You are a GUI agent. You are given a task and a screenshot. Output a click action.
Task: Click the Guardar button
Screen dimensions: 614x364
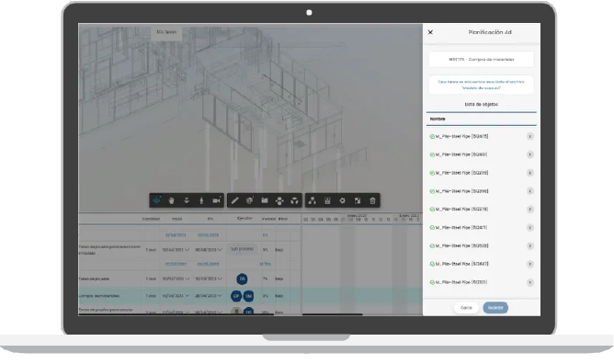[x=495, y=308]
